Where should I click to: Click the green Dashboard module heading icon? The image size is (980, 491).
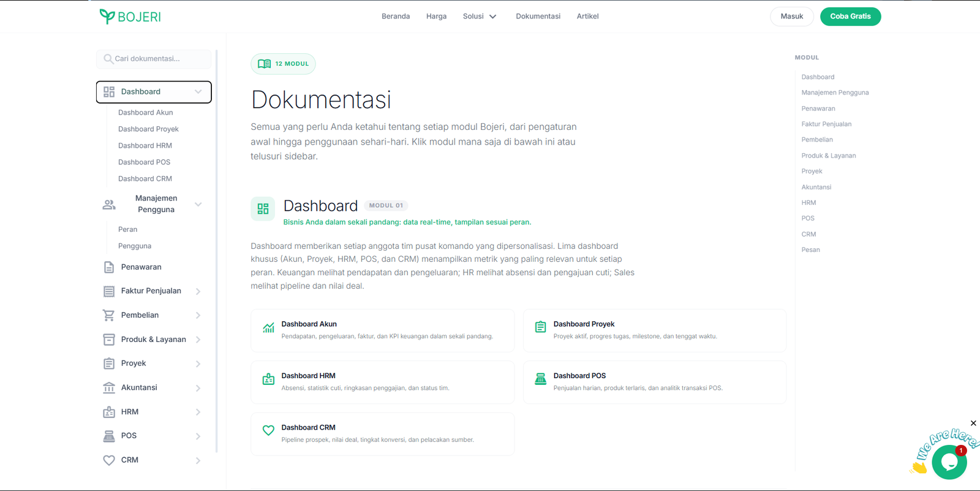(x=263, y=208)
